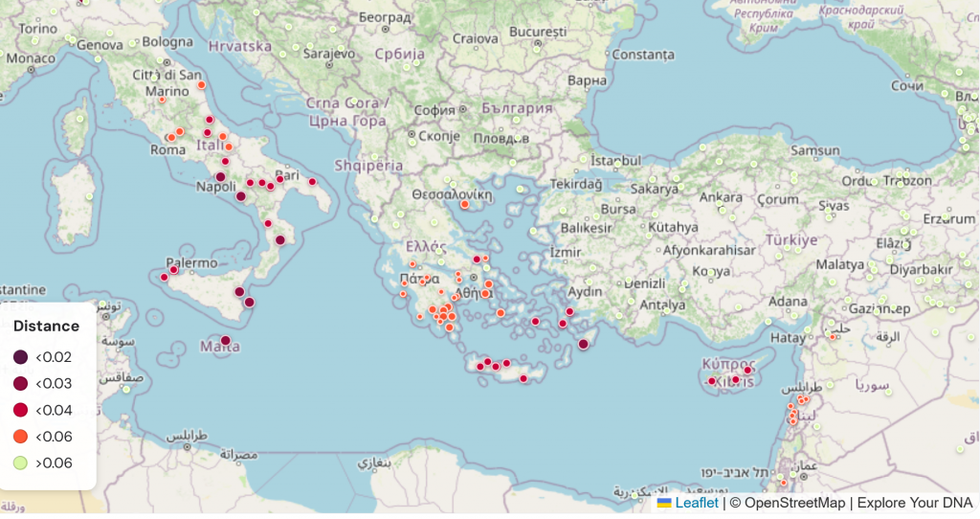This screenshot has width=980, height=519.
Task: Click the București city label
Action: click(x=538, y=32)
